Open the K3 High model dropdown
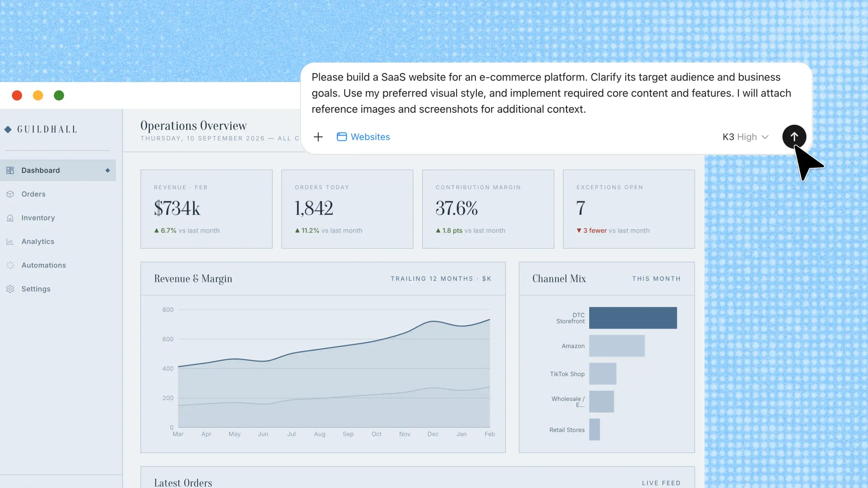 pos(745,137)
